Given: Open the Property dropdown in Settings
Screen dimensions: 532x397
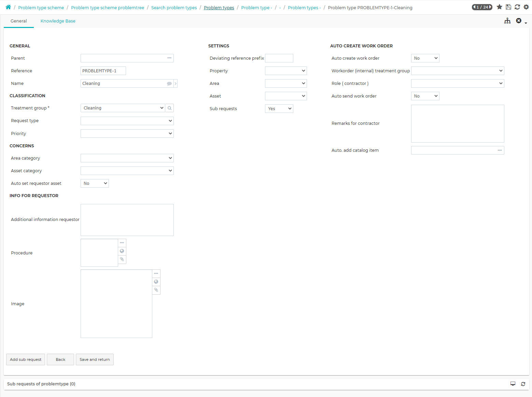Looking at the screenshot, I should pos(286,71).
